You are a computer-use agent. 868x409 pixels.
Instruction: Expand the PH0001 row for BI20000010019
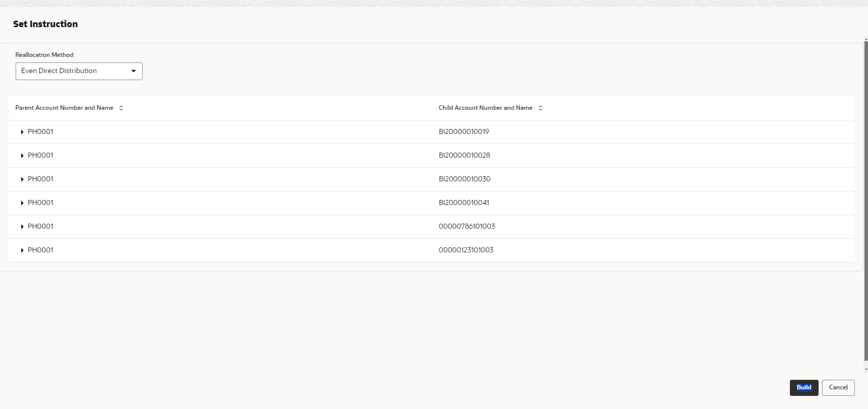22,132
